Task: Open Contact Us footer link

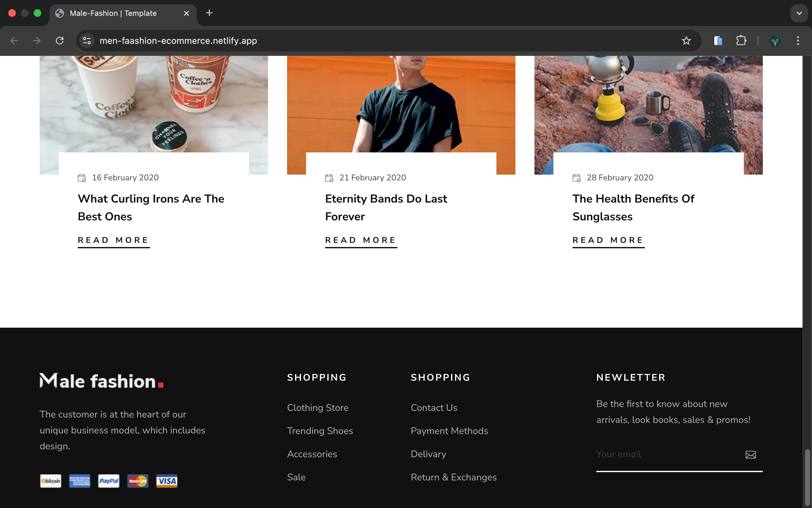Action: click(434, 408)
